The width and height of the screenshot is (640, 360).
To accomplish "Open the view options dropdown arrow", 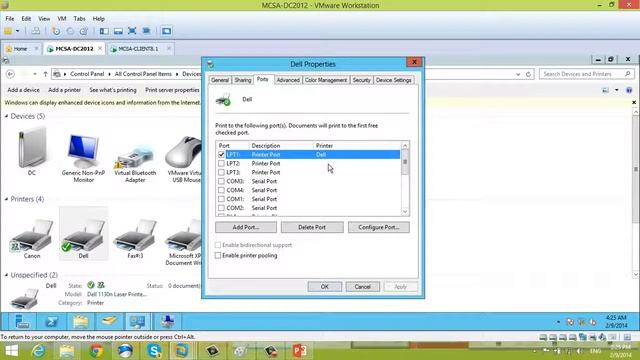I will [617, 90].
